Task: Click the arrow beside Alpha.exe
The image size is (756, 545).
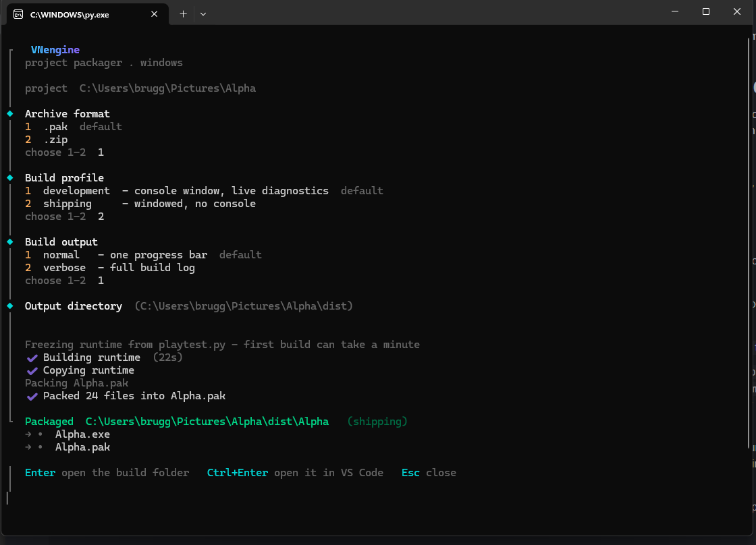Action: [x=28, y=434]
